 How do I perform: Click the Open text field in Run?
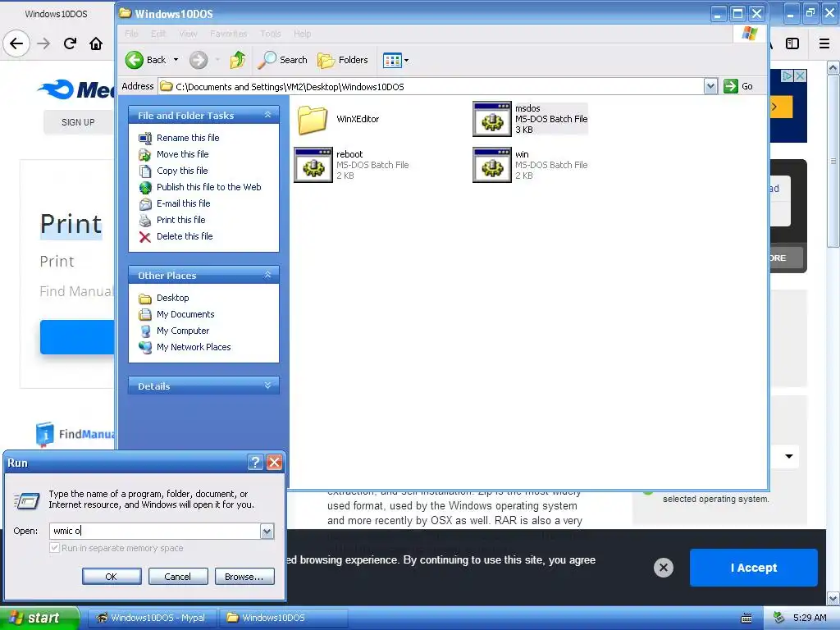click(155, 531)
